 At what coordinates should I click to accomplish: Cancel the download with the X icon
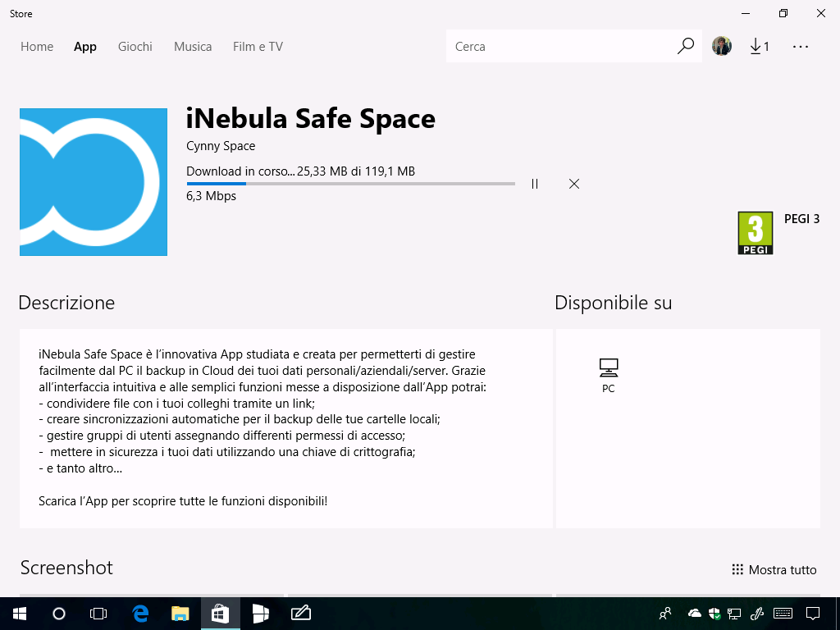(x=573, y=184)
